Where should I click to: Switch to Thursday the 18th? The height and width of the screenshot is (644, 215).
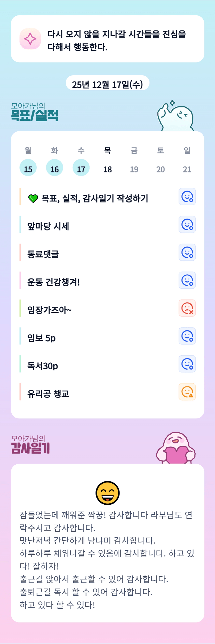click(108, 169)
